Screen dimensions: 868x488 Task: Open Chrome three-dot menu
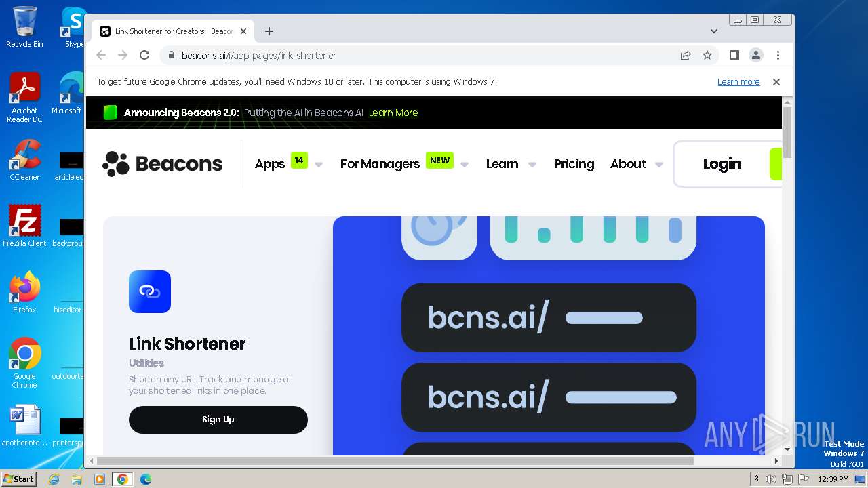click(778, 56)
